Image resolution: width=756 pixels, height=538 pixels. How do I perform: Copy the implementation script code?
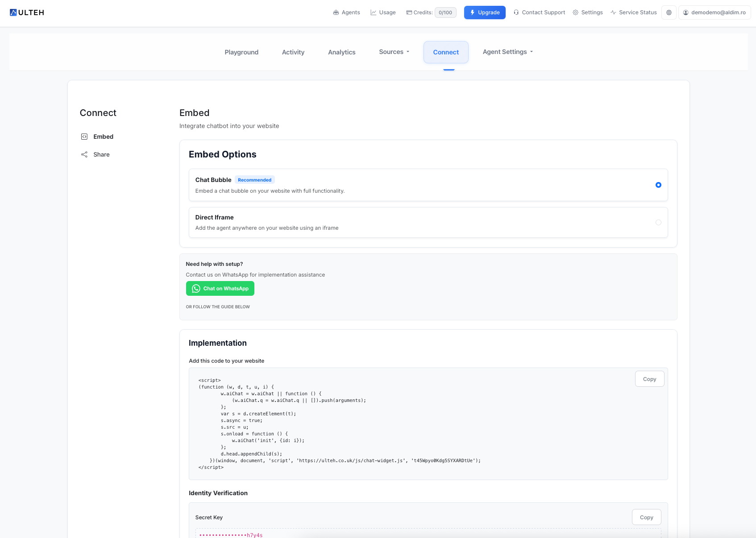click(x=649, y=379)
